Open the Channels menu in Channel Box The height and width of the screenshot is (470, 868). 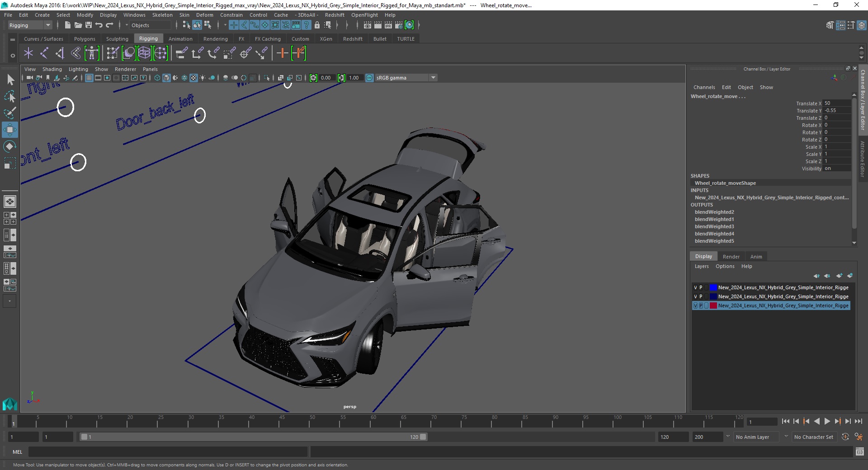click(704, 87)
